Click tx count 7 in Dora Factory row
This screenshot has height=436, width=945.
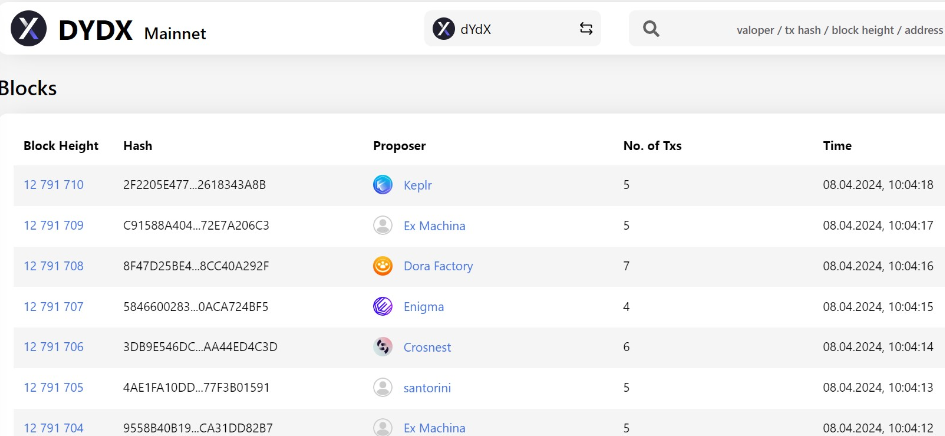click(626, 266)
